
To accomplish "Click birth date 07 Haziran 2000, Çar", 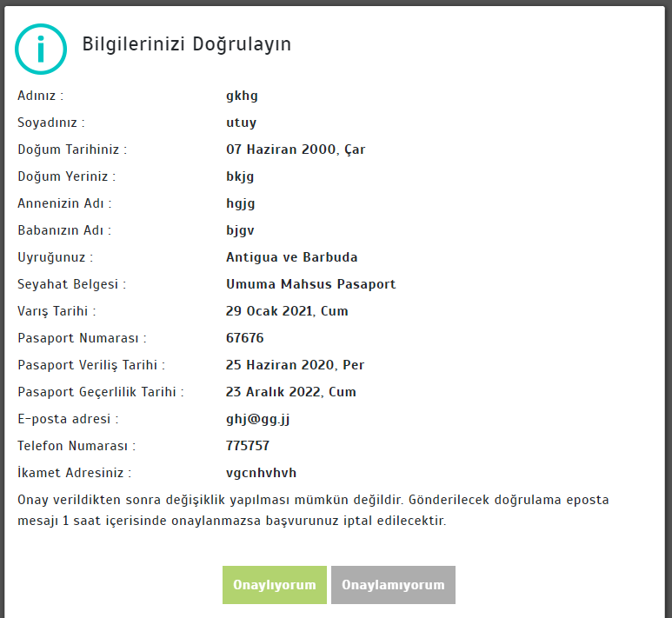I will pos(296,150).
